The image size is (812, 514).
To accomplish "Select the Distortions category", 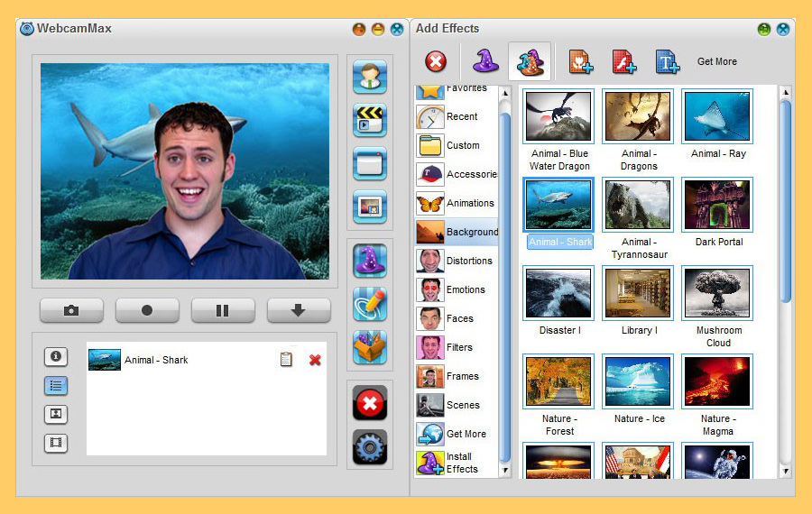I will coord(457,261).
